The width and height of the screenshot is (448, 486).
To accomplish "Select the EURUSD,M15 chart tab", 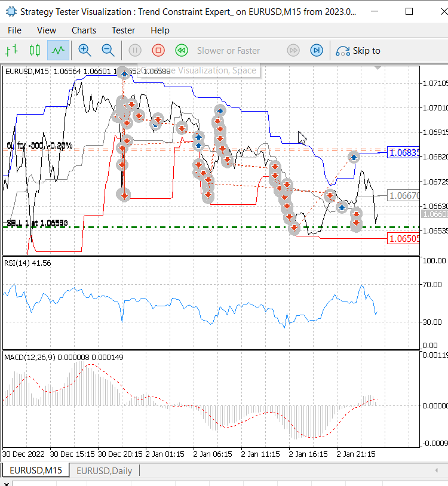I will [36, 470].
